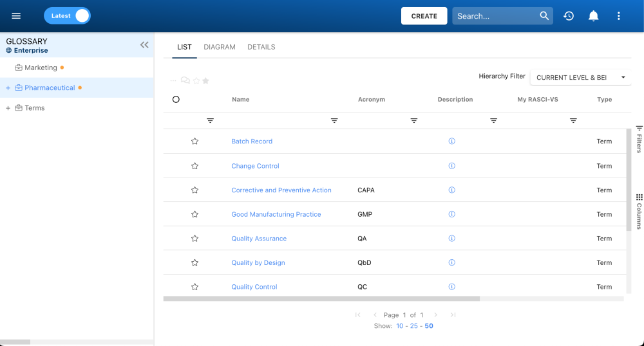Open the comments icon in list toolbar
Screen dimensions: 644x346
[x=185, y=80]
